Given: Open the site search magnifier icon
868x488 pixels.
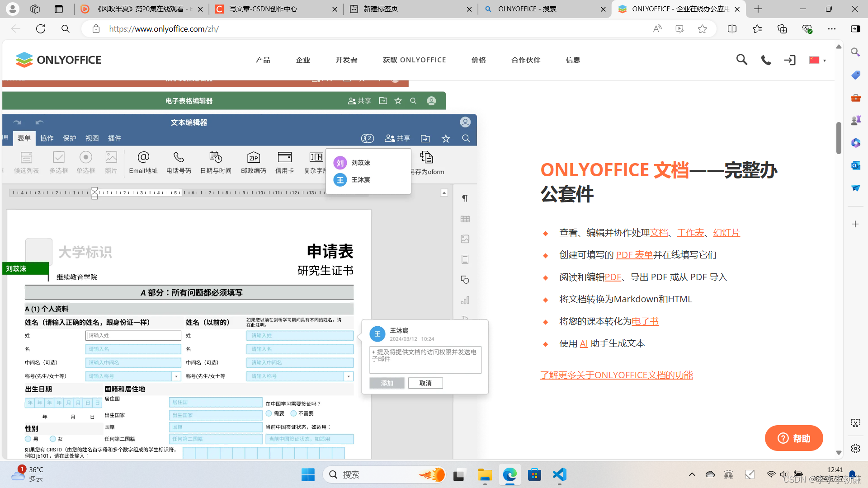Looking at the screenshot, I should pyautogui.click(x=741, y=60).
